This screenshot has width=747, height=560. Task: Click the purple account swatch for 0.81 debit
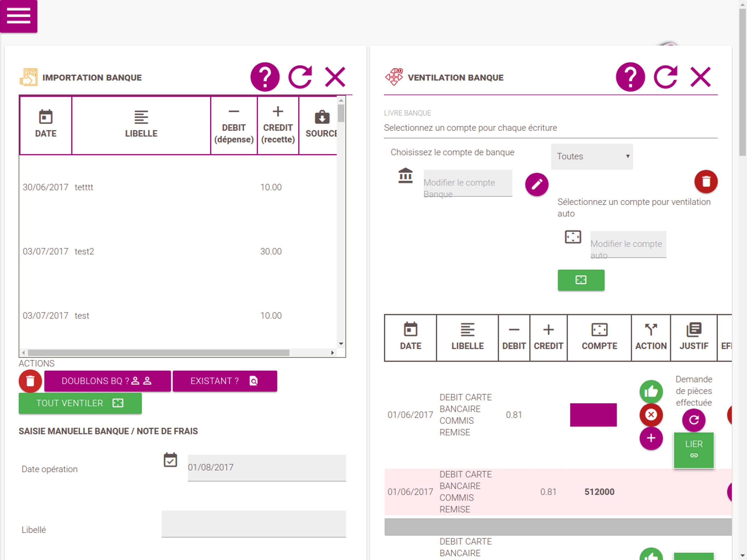[593, 415]
